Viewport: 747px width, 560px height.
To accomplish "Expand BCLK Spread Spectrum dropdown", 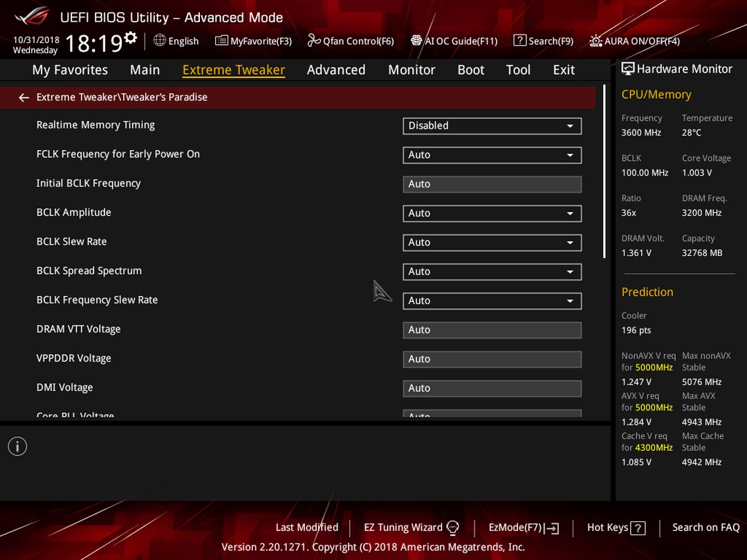I will pyautogui.click(x=492, y=272).
